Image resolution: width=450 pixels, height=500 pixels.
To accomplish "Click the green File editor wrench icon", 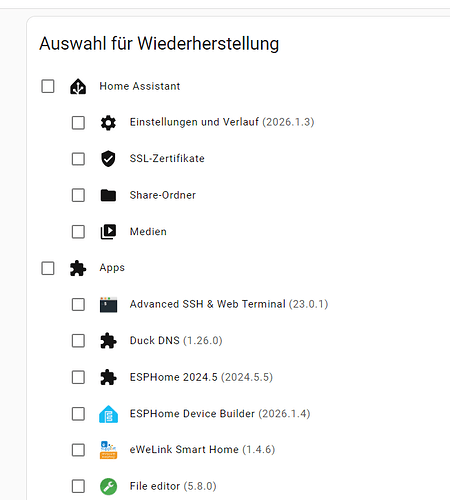I will pos(108,486).
